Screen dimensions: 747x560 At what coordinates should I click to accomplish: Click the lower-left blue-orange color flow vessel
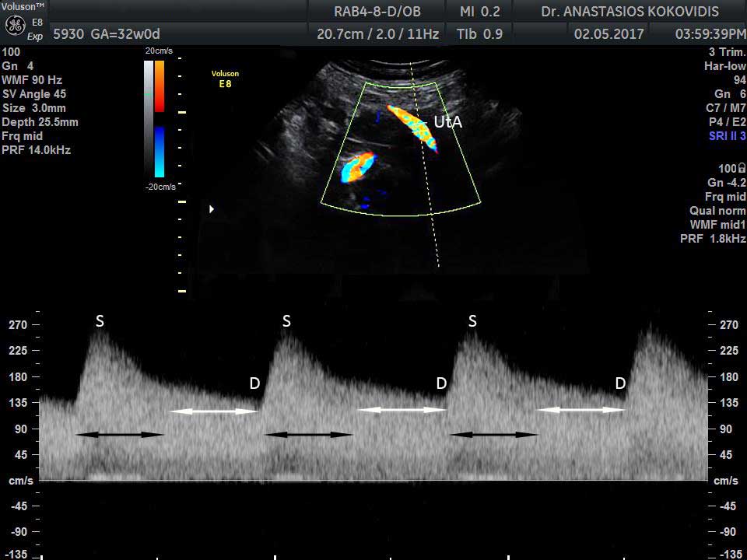358,166
